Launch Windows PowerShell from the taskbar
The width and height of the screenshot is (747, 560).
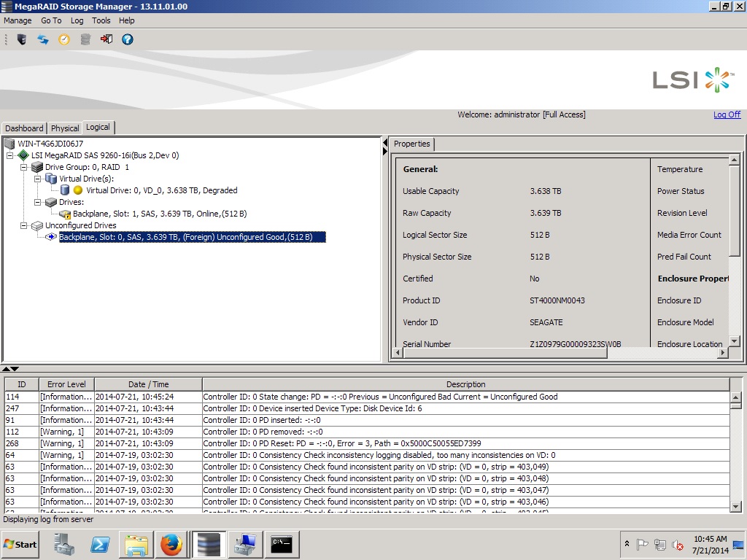(x=100, y=545)
